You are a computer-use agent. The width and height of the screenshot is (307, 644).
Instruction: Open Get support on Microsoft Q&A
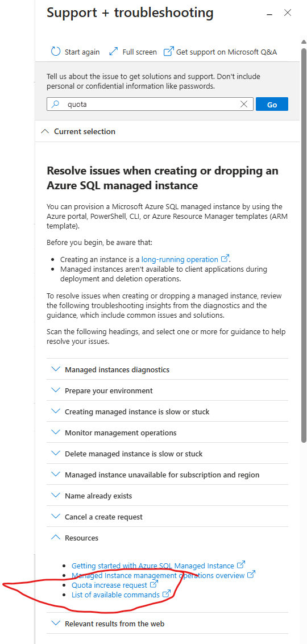tap(220, 52)
